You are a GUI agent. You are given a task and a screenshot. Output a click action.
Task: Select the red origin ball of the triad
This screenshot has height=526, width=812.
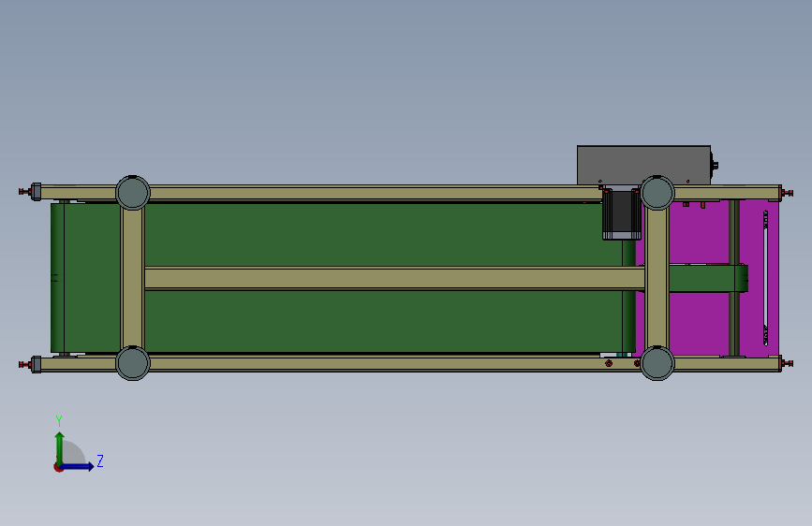[58, 467]
